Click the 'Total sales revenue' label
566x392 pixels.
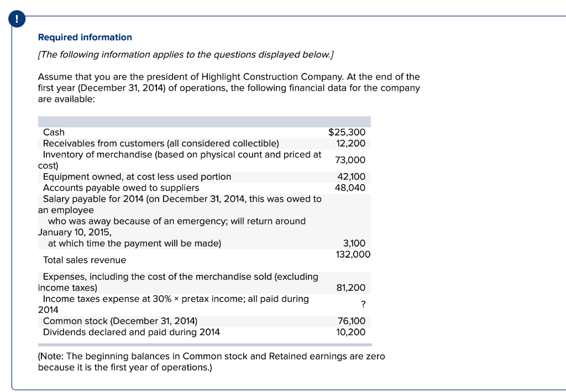[x=85, y=260]
